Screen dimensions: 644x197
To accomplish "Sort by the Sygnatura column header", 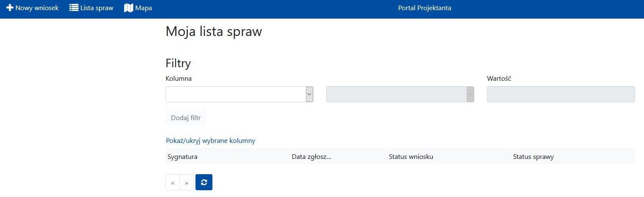I will 182,157.
